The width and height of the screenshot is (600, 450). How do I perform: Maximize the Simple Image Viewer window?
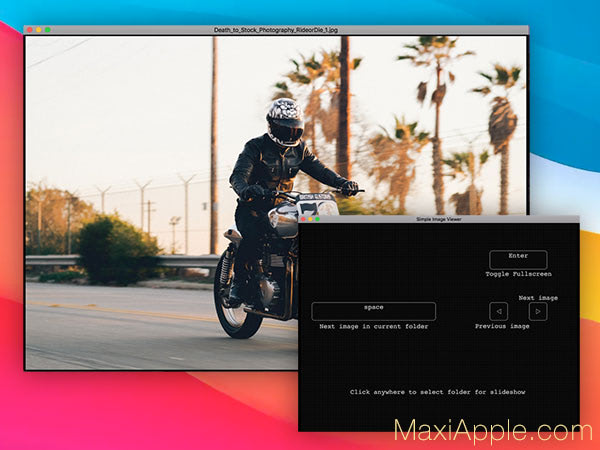pos(317,219)
